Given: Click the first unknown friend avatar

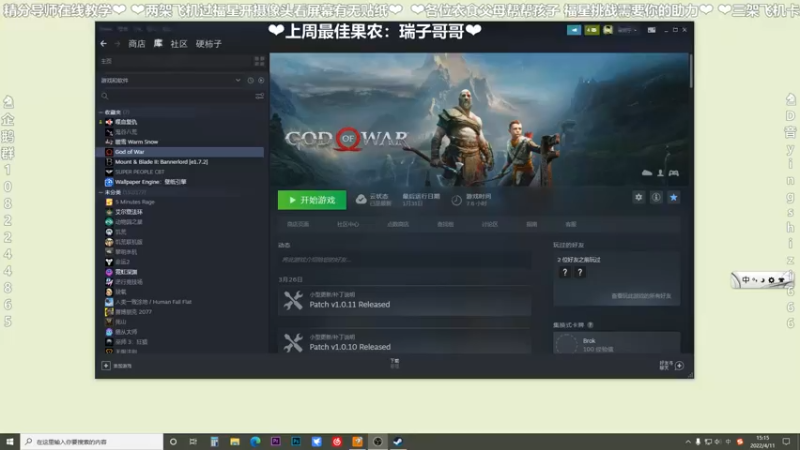Looking at the screenshot, I should click(564, 272).
